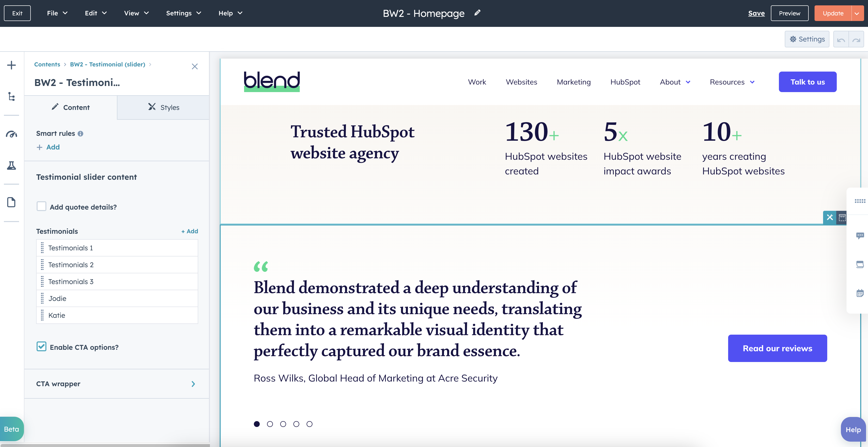Open the File menu
868x447 pixels.
[57, 13]
